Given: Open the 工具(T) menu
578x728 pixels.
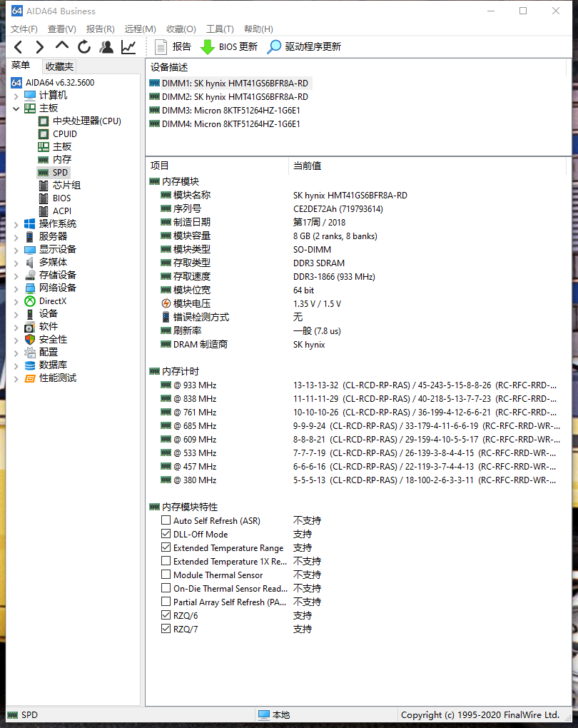Looking at the screenshot, I should (220, 29).
